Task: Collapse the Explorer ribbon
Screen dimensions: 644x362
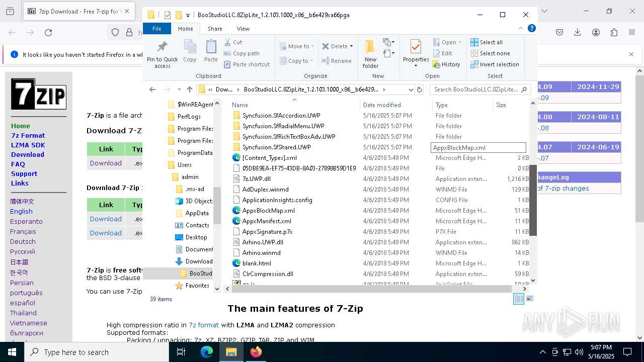Action: pos(521,29)
